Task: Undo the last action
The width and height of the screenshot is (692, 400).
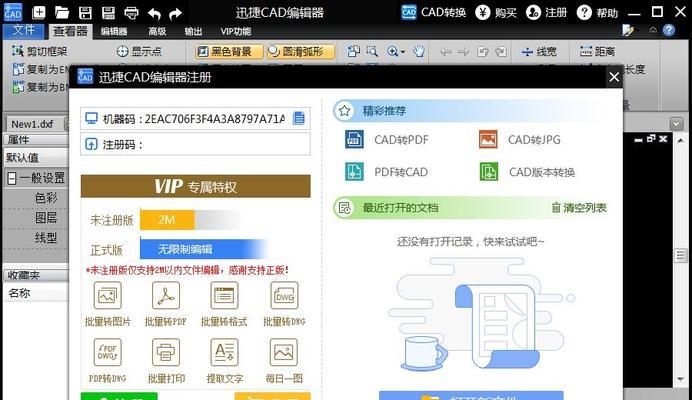Action: point(154,14)
